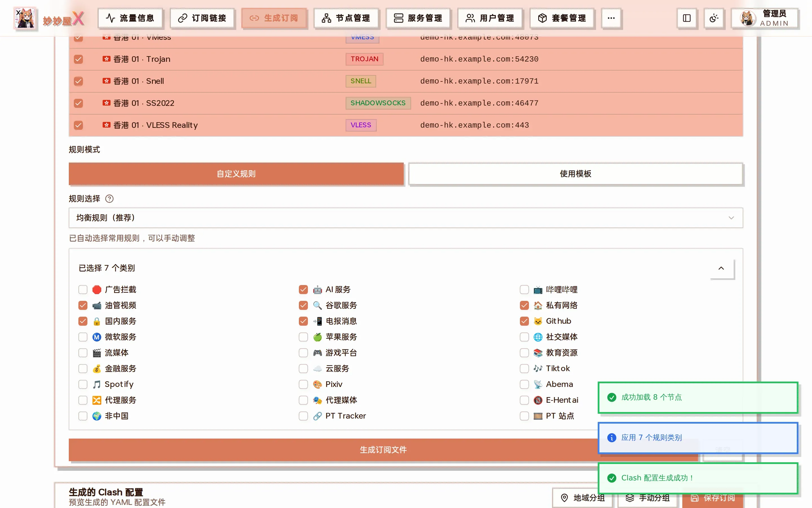Select the 自定义规则 mode
Viewport: 812px width, 508px height.
236,174
